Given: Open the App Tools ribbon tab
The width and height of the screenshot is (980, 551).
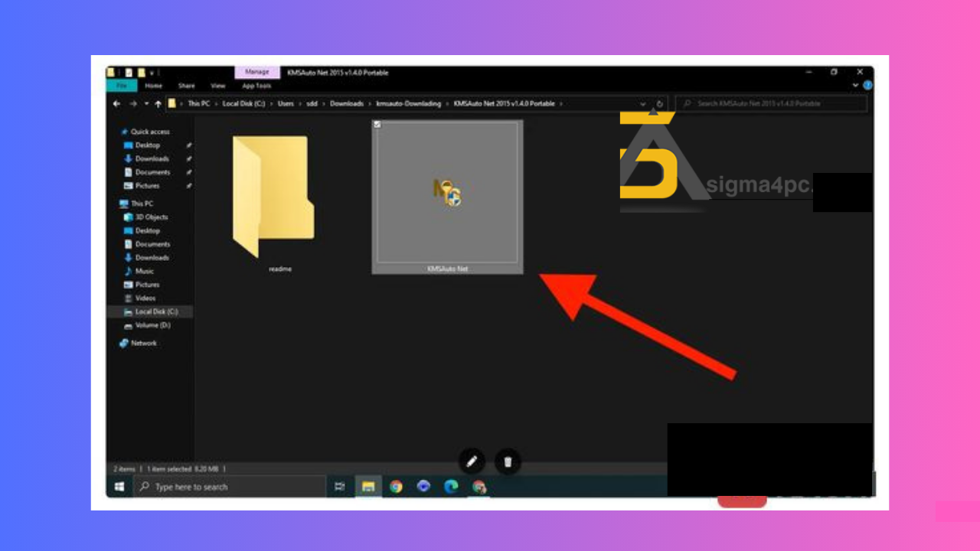Looking at the screenshot, I should [257, 86].
